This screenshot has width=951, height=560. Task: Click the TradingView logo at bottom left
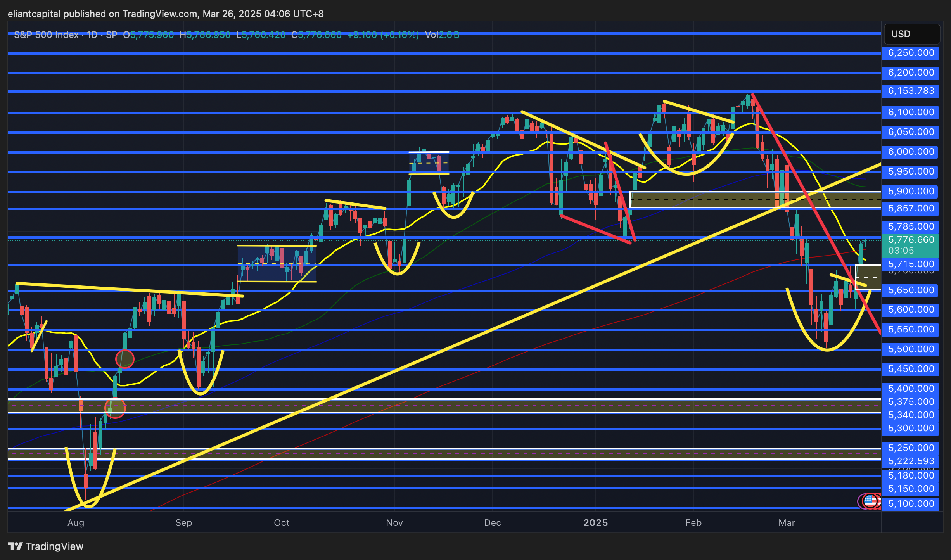coord(46,546)
